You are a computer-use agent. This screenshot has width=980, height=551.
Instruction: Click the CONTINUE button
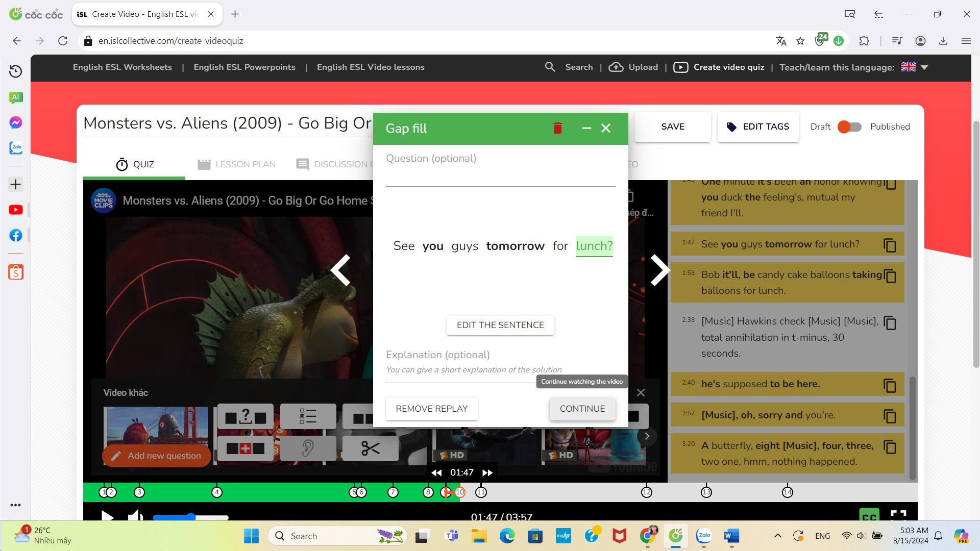coord(582,409)
